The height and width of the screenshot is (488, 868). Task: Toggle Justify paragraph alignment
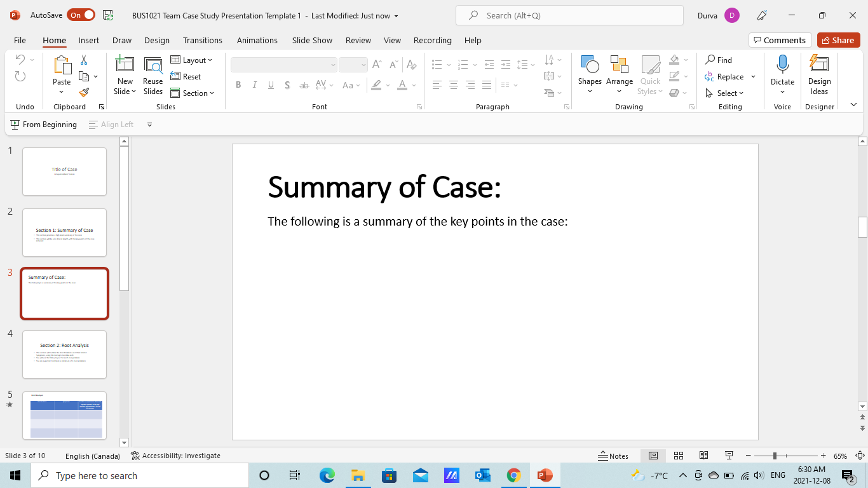click(x=487, y=85)
